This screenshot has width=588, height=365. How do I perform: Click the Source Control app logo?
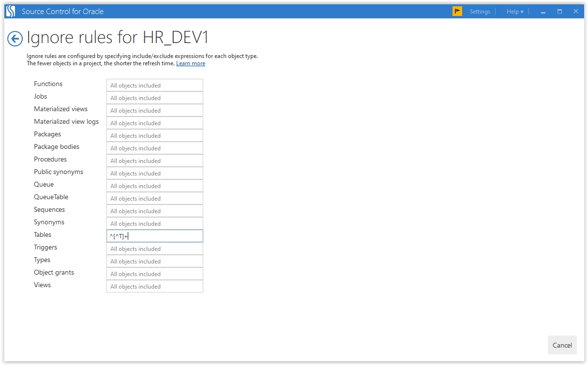click(x=10, y=11)
